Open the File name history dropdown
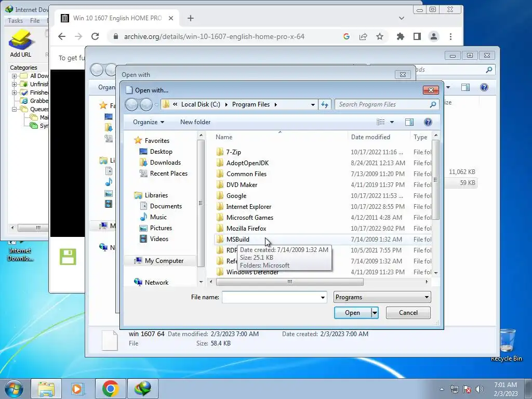 323,298
